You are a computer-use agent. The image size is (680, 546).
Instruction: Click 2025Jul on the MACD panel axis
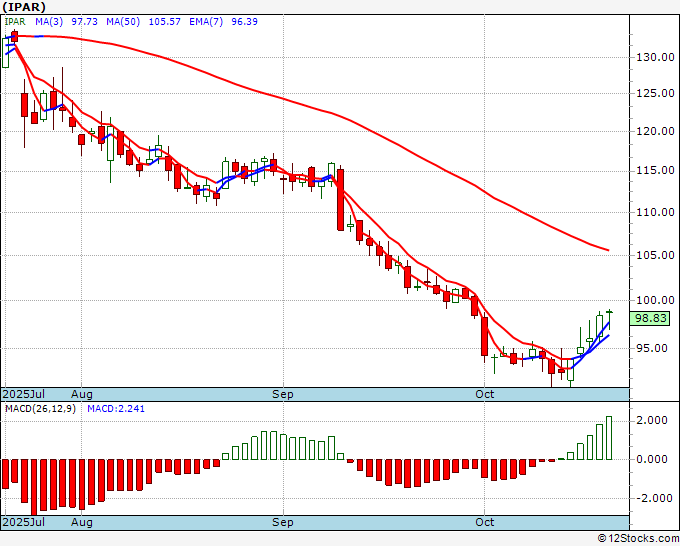(x=24, y=522)
